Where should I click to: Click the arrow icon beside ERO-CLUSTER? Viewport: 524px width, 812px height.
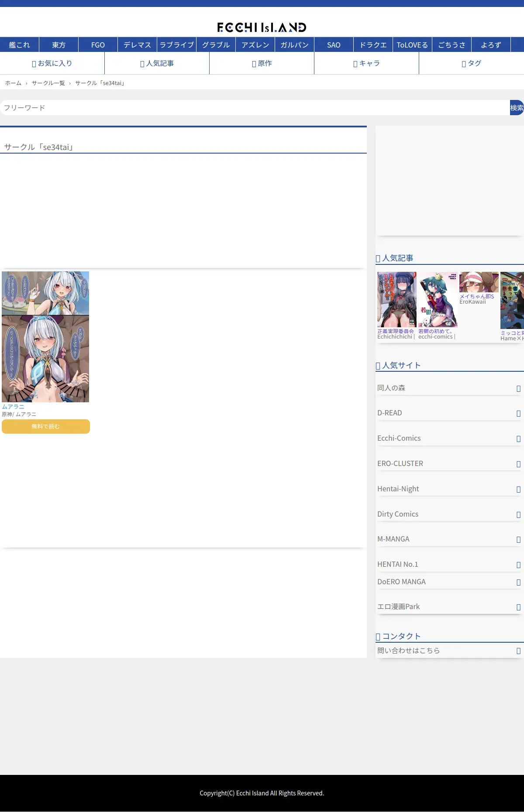click(x=518, y=464)
